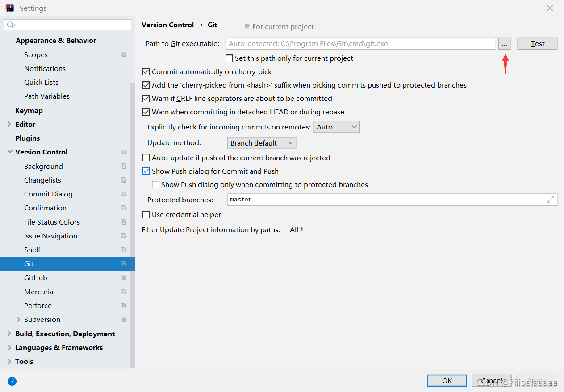The width and height of the screenshot is (564, 392).
Task: Click the project-level icon next to Scopes
Action: [x=124, y=54]
